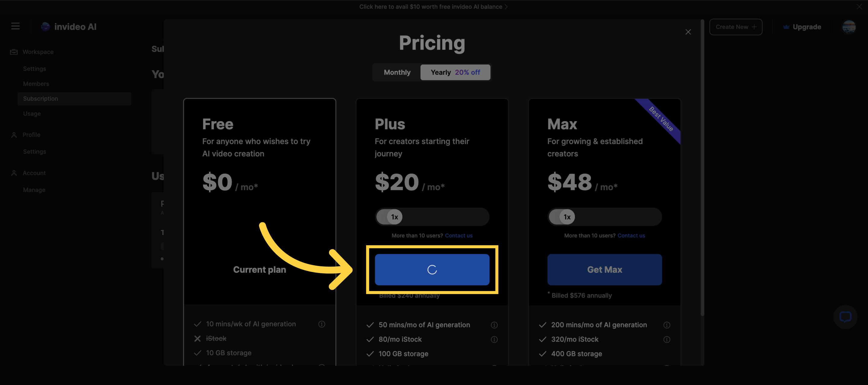Click the Plus plan 1x users slider
Viewport: 868px width, 385px height.
click(x=432, y=217)
